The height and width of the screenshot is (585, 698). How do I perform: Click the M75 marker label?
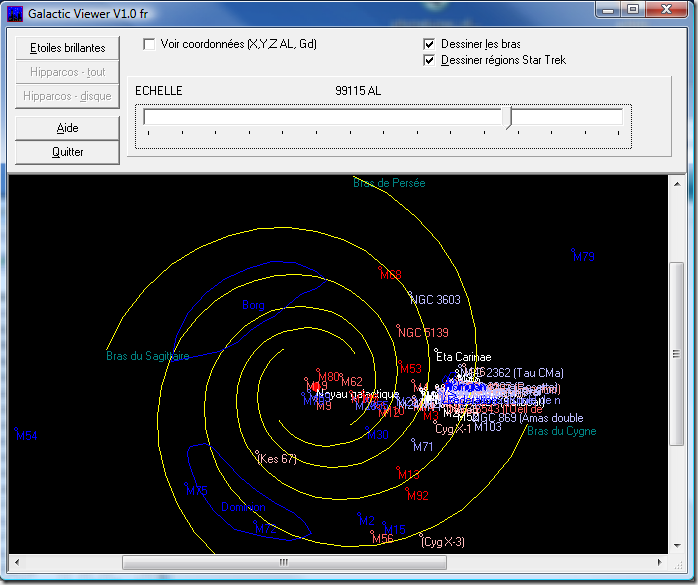pos(197,491)
